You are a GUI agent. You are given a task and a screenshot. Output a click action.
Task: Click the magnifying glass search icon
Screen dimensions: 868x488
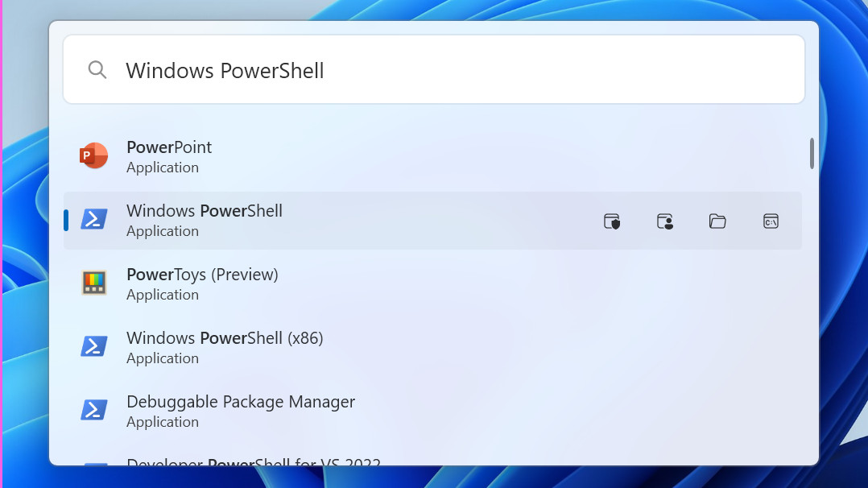coord(97,70)
